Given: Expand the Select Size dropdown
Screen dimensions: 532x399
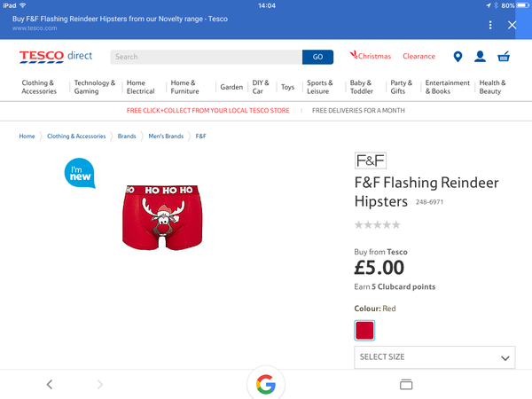Looking at the screenshot, I should click(434, 357).
